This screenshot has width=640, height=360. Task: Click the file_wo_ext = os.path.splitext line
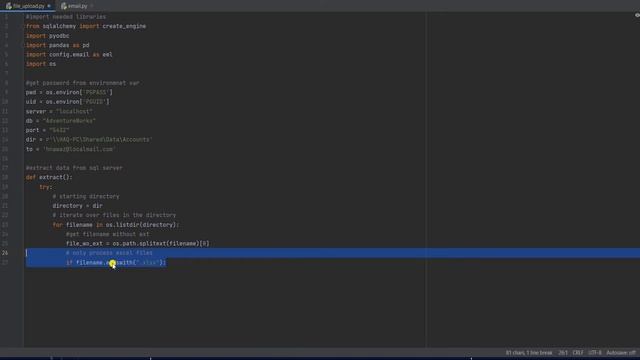138,244
